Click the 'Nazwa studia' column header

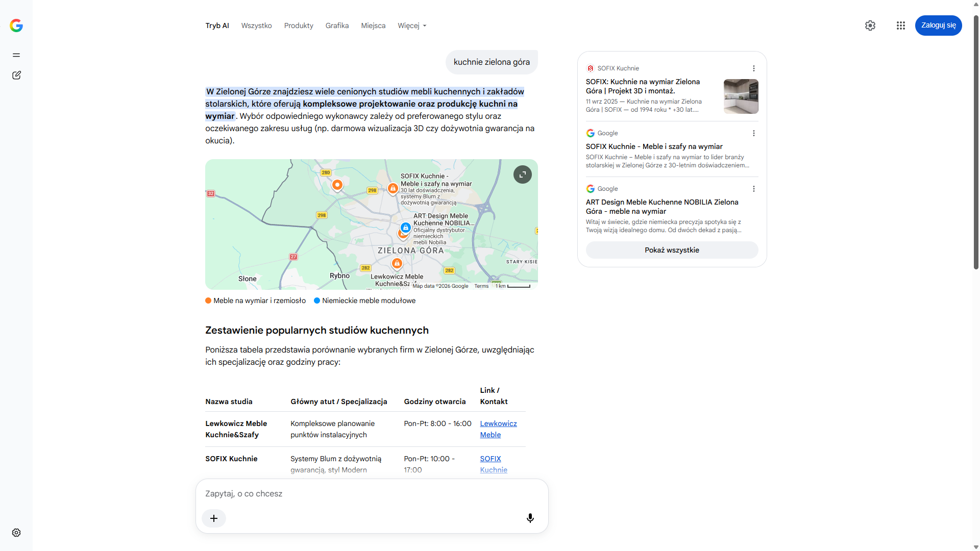pos(229,402)
